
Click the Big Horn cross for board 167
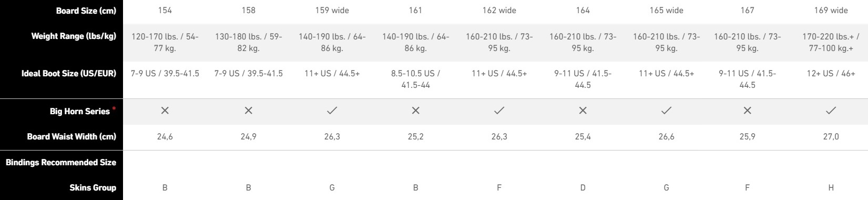tap(747, 111)
